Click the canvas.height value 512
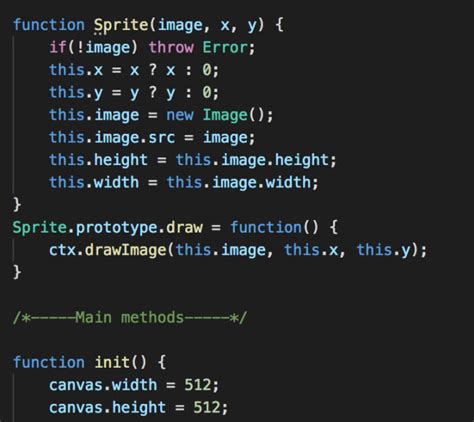Image resolution: width=474 pixels, height=422 pixels. (206, 407)
